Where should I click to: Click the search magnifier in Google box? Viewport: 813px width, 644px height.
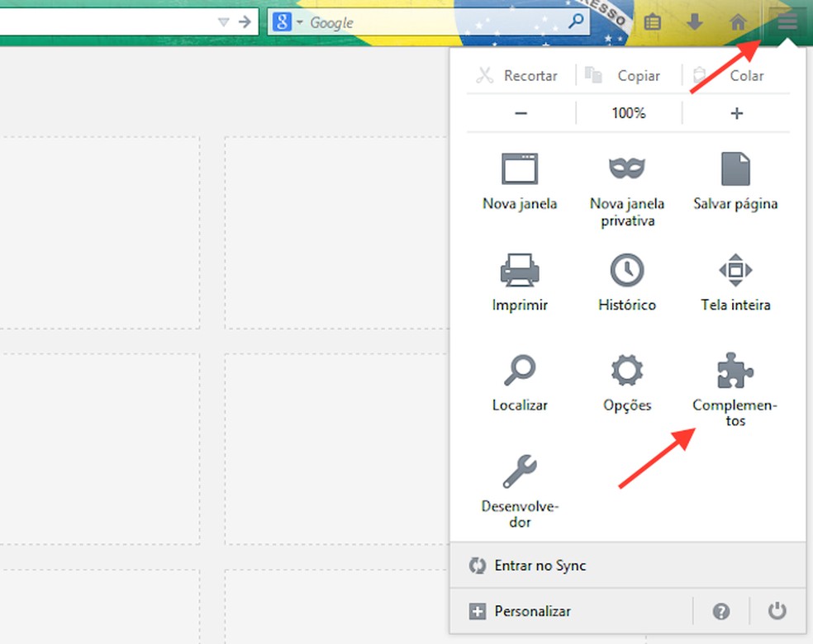pos(576,21)
